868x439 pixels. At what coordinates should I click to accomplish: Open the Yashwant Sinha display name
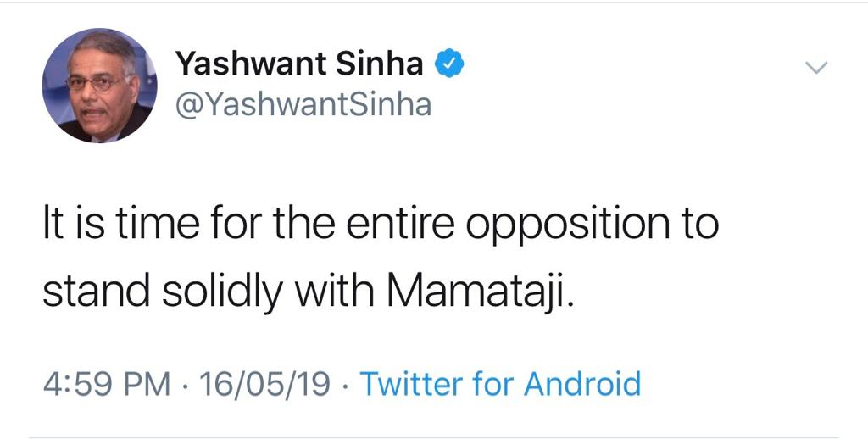click(299, 64)
